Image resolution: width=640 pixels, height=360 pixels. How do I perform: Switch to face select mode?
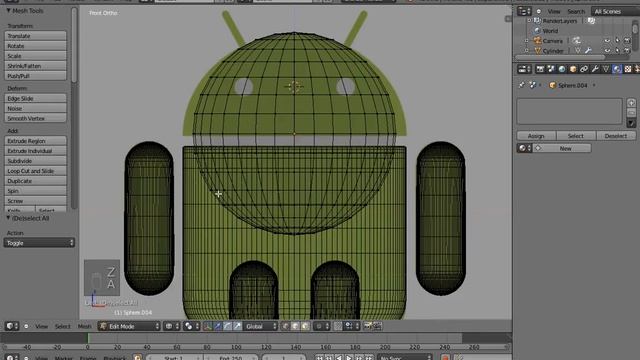coord(305,326)
